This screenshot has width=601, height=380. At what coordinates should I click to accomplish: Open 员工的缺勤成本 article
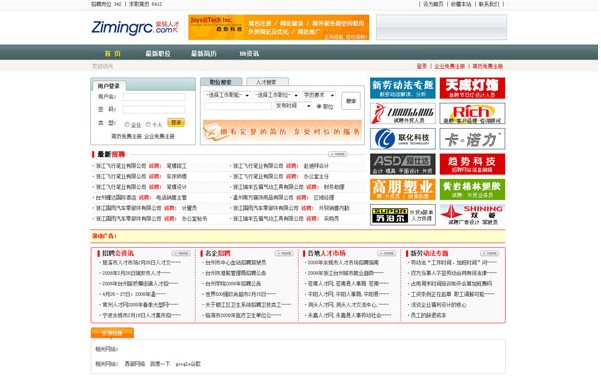[x=428, y=315]
